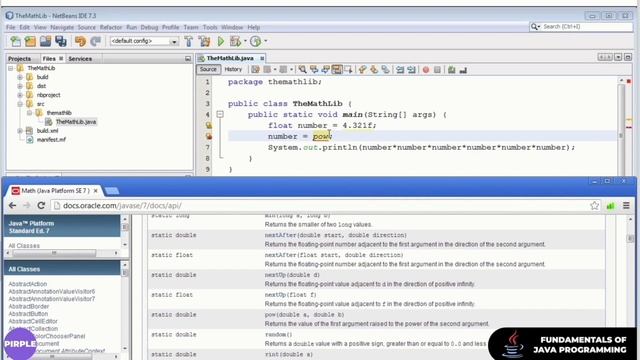Viewport: 640px width, 360px height.
Task: Click the Toggle Bookmark icon
Action: tap(385, 70)
